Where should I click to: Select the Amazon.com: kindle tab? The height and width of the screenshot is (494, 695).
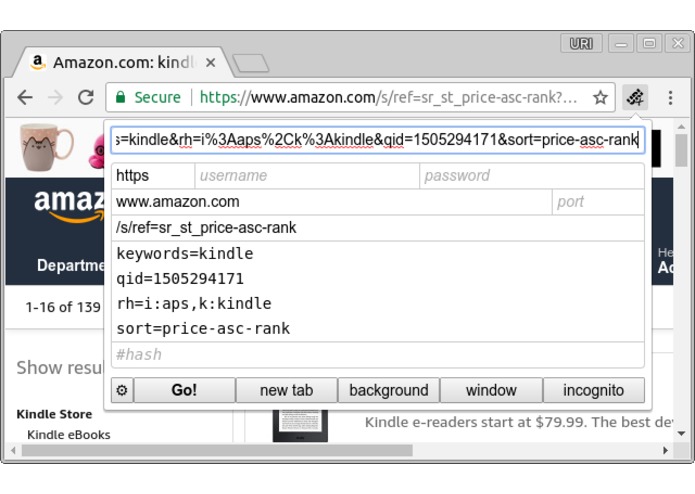[122, 63]
